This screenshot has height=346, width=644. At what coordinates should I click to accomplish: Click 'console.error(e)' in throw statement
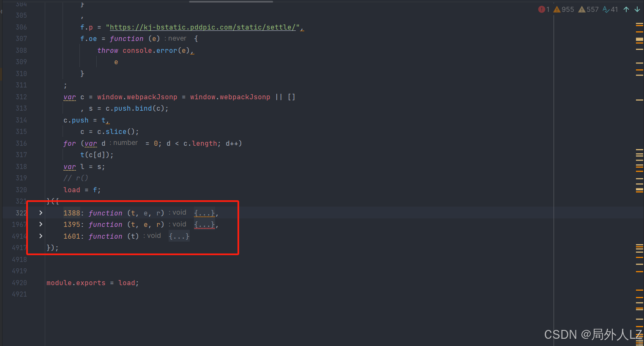point(156,50)
